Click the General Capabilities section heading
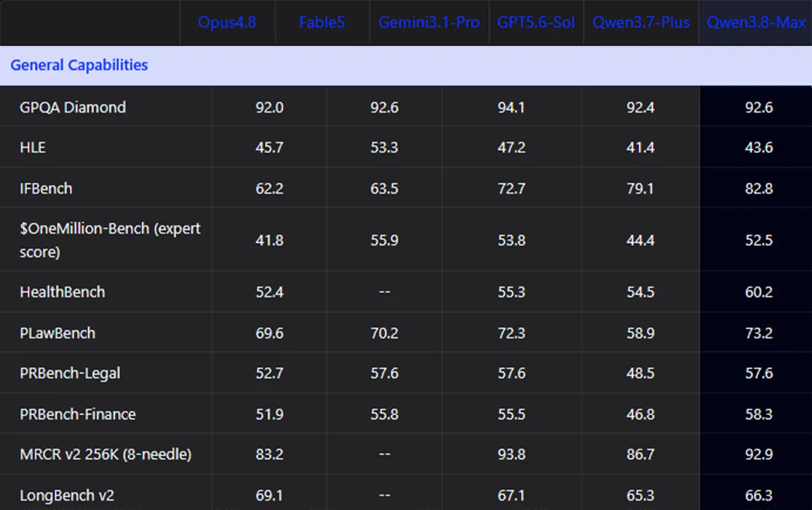Screen dimensions: 812x510 pos(79,65)
